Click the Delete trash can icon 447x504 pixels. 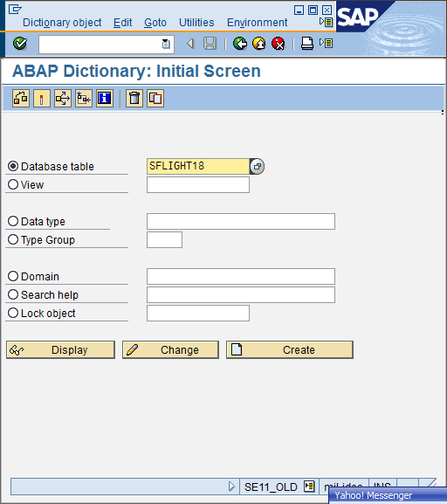tap(134, 98)
